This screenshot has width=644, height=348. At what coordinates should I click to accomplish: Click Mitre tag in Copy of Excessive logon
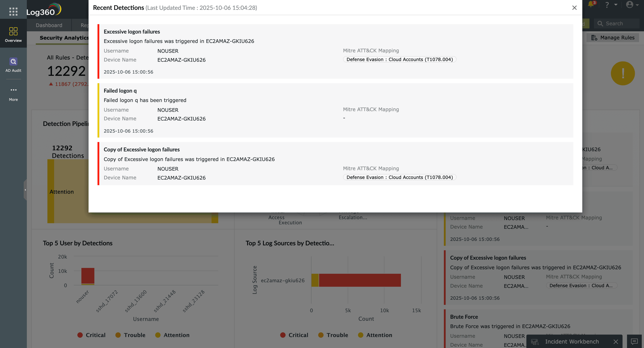pyautogui.click(x=400, y=177)
